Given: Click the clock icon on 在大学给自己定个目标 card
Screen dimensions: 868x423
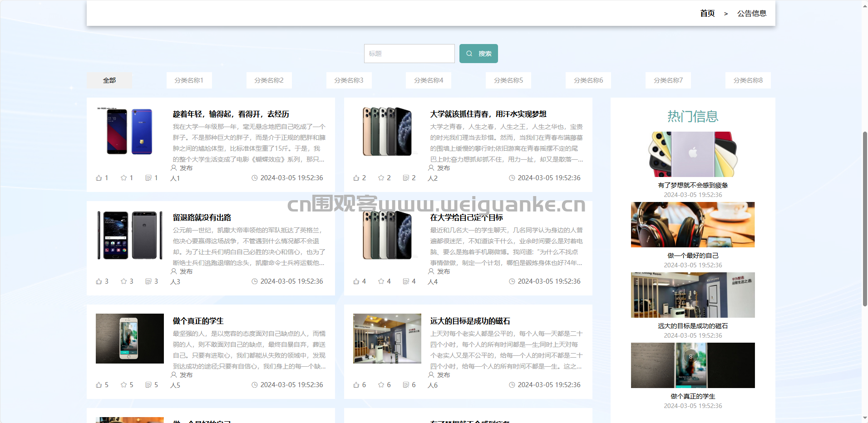Looking at the screenshot, I should pyautogui.click(x=512, y=281).
